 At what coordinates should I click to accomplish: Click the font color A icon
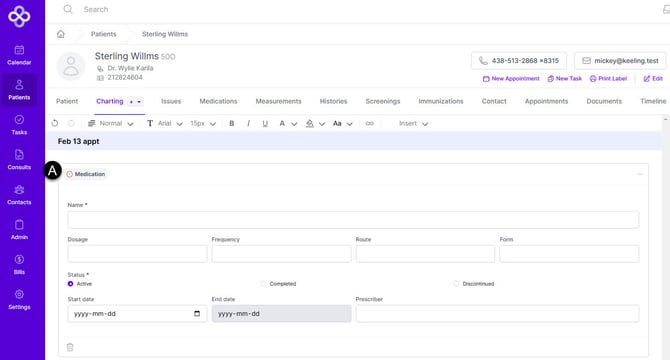(x=282, y=123)
